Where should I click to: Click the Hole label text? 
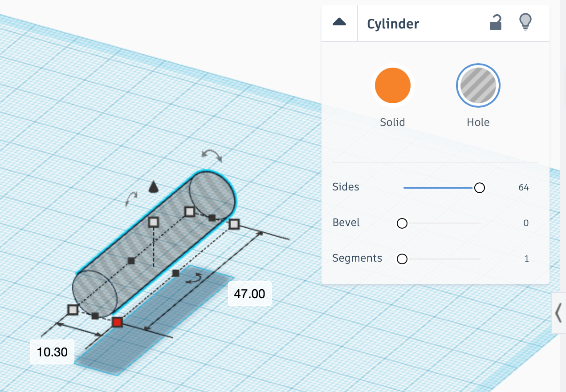478,122
